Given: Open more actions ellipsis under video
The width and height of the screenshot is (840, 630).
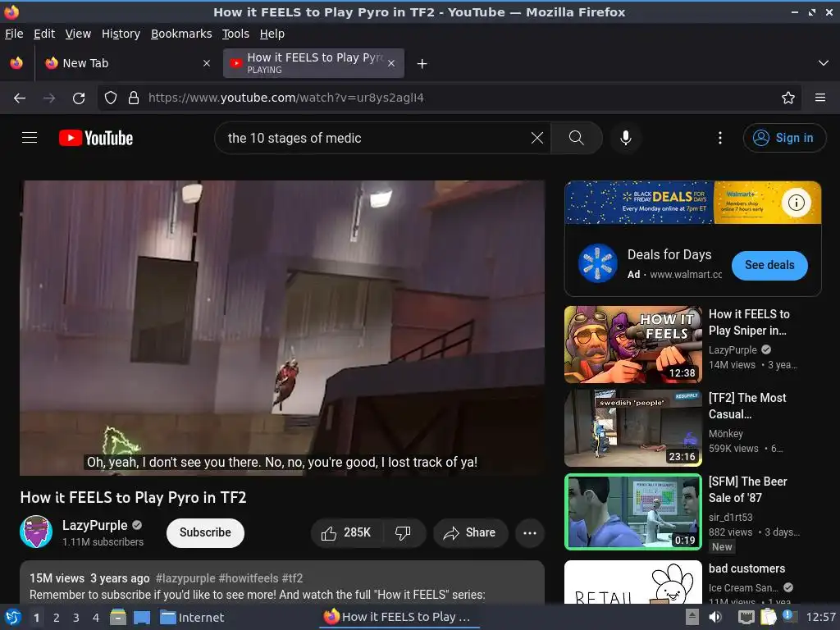Looking at the screenshot, I should [x=530, y=532].
